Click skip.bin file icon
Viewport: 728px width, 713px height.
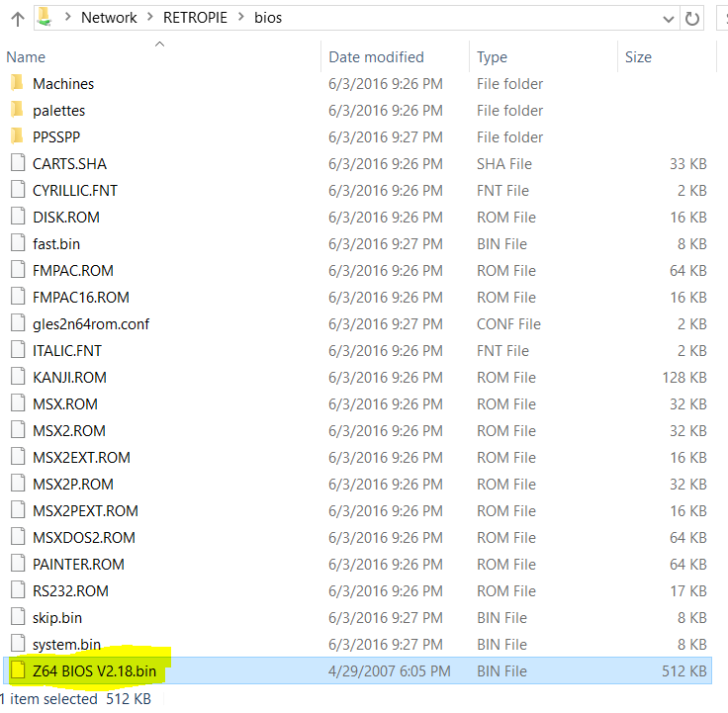click(18, 617)
